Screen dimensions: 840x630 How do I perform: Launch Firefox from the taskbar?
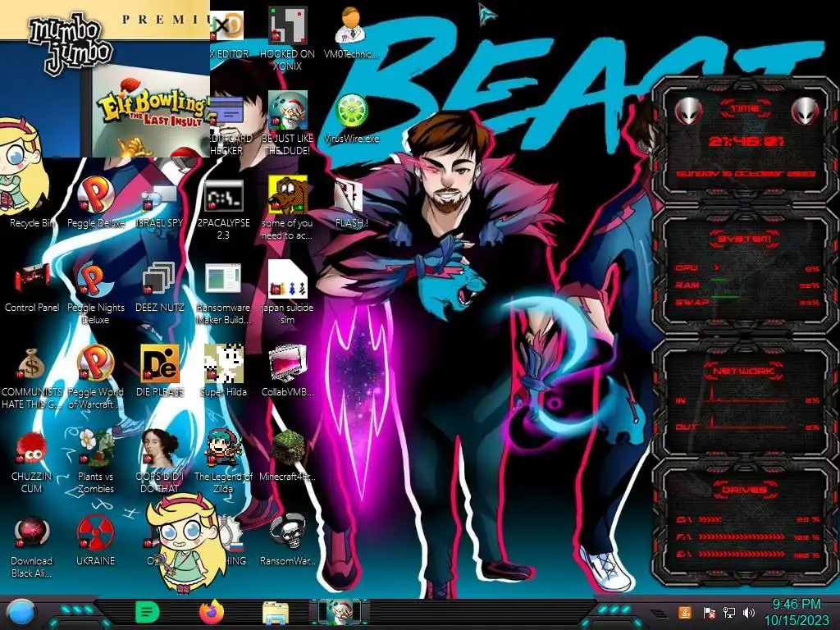(x=211, y=612)
